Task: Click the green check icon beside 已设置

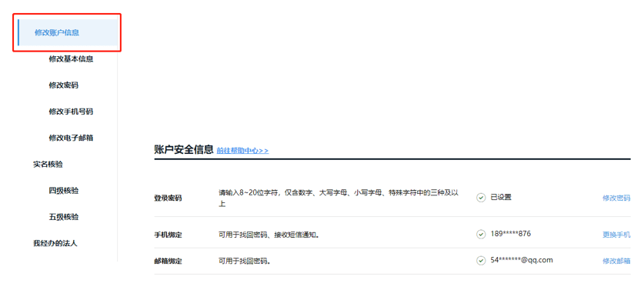Action: tap(481, 198)
